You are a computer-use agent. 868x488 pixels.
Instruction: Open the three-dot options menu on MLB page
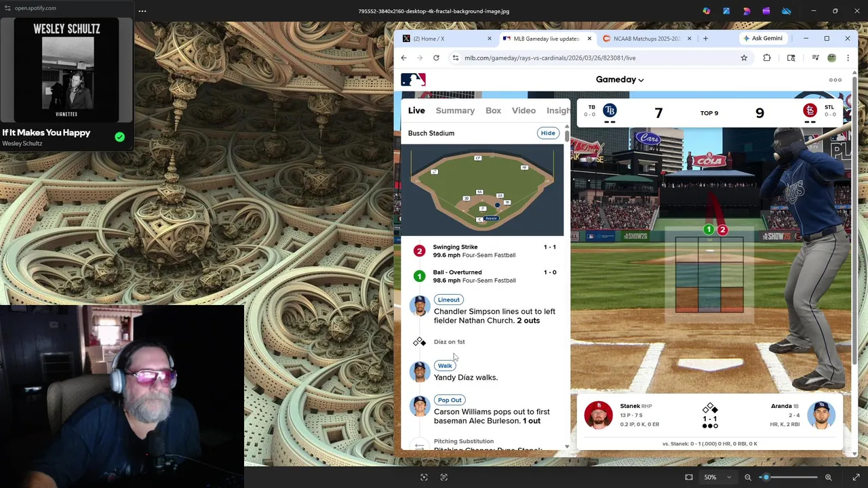[x=835, y=80]
